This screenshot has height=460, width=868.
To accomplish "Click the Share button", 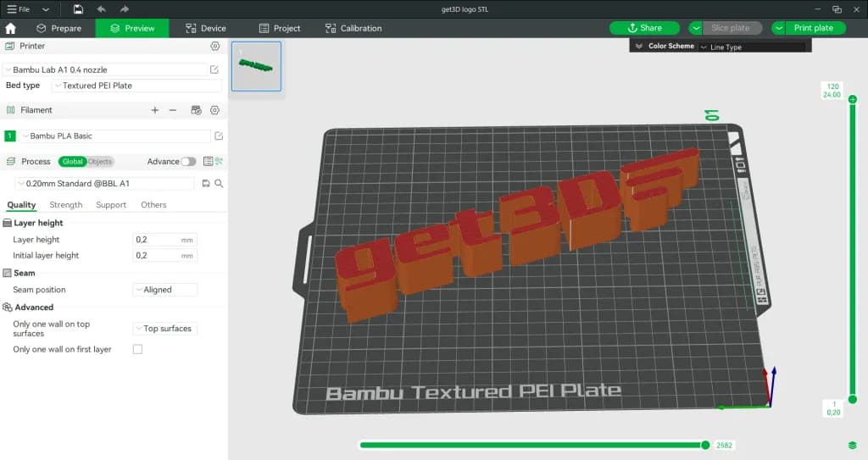I will pos(644,28).
